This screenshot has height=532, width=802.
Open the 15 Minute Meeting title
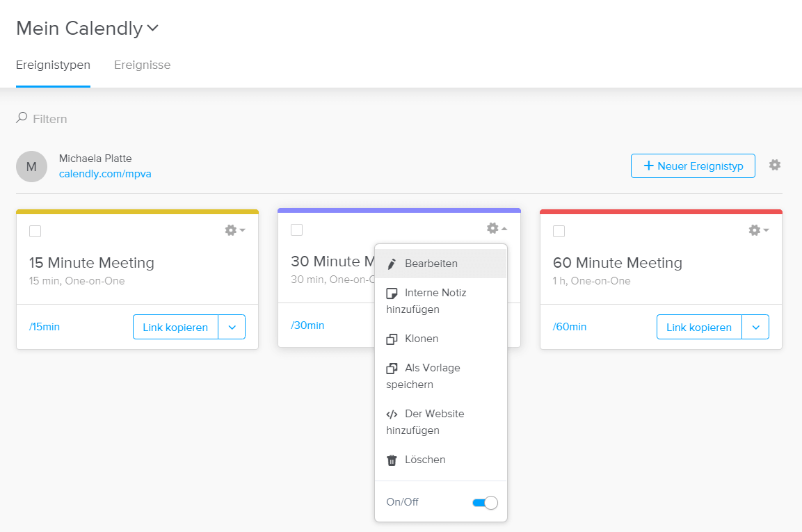tap(92, 262)
